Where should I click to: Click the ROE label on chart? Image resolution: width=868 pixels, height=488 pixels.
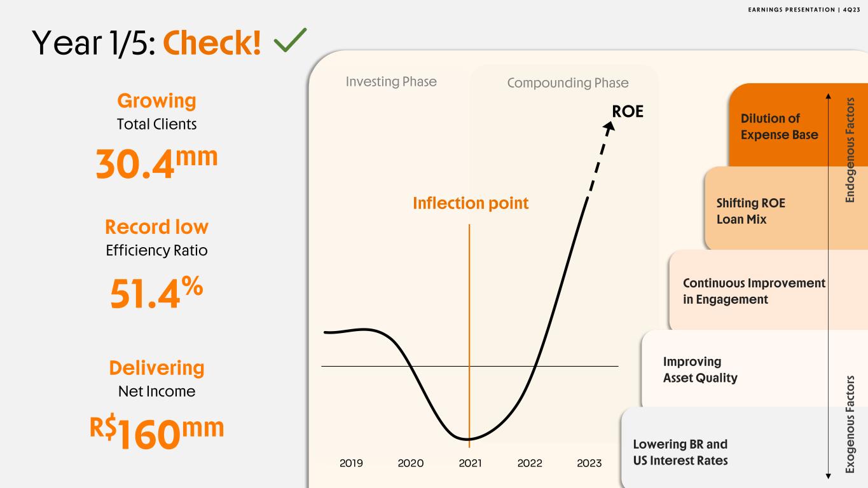pos(627,112)
